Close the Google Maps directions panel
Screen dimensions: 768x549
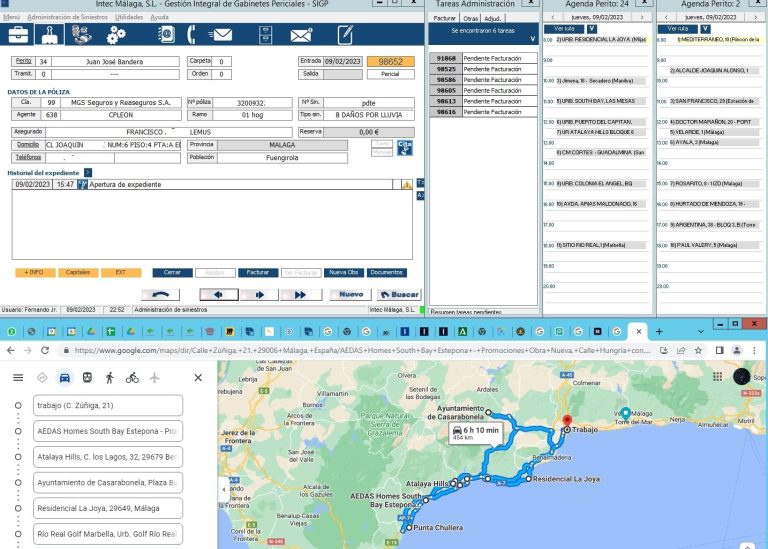point(198,378)
